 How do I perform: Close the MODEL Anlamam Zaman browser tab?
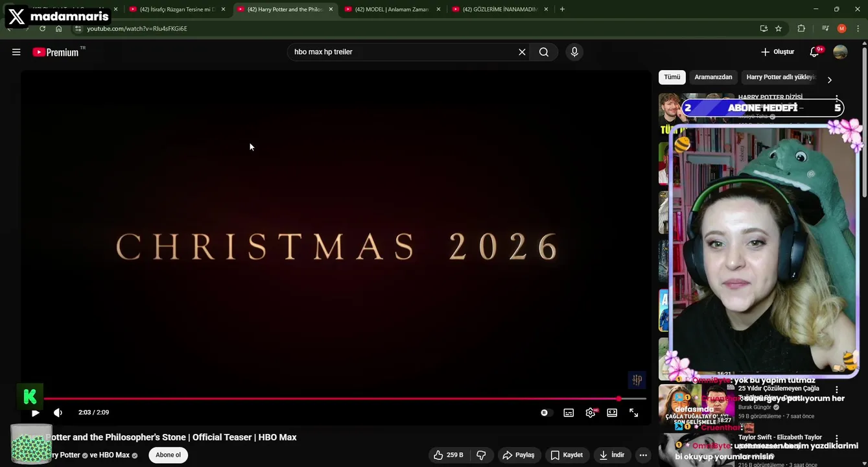(438, 9)
